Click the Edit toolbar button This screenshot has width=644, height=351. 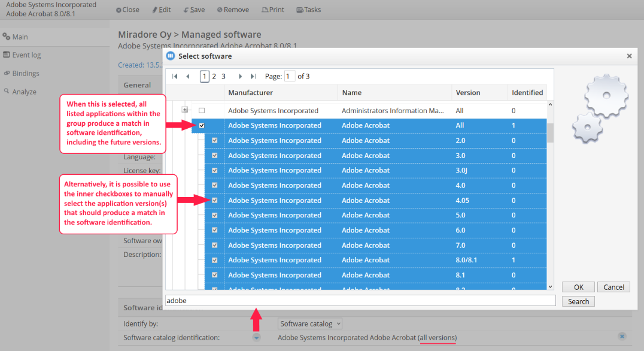click(162, 10)
